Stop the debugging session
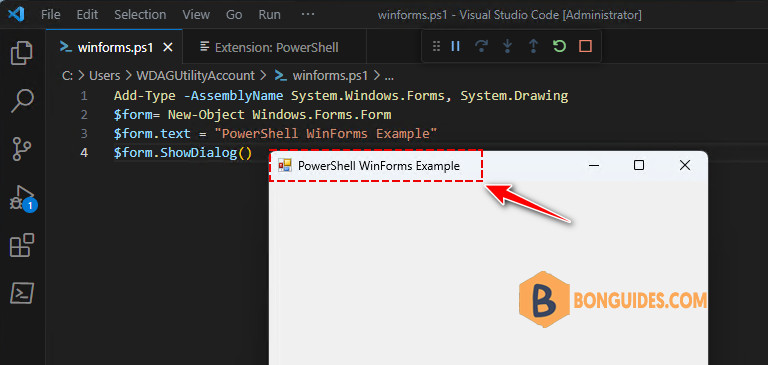This screenshot has height=365, width=768. (585, 47)
